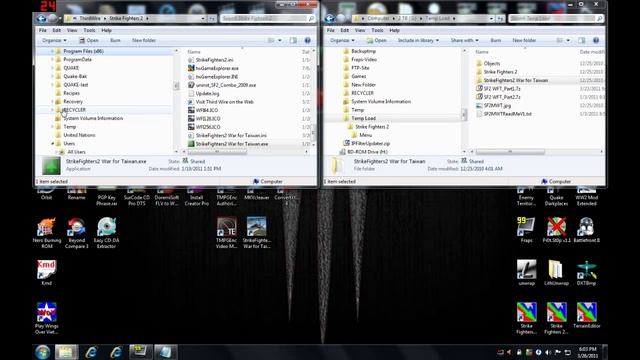
Task: Expand the Program Files (x86) tree node
Action: click(52, 51)
